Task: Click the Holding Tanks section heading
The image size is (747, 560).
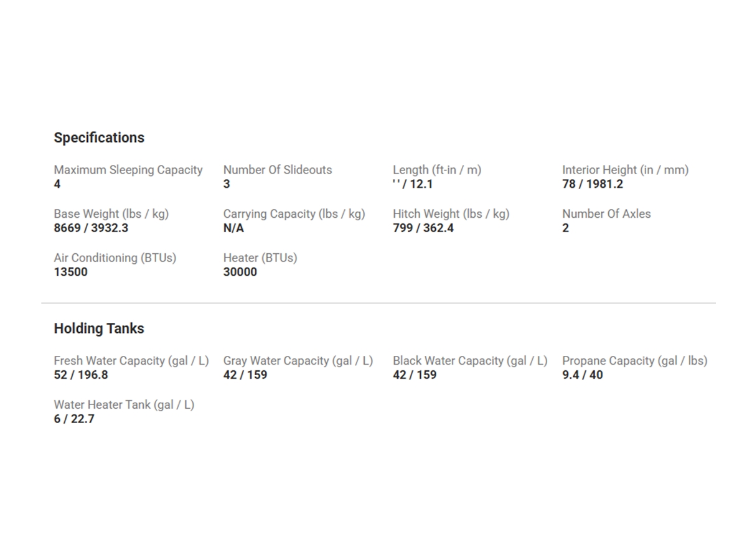Action: click(x=99, y=329)
